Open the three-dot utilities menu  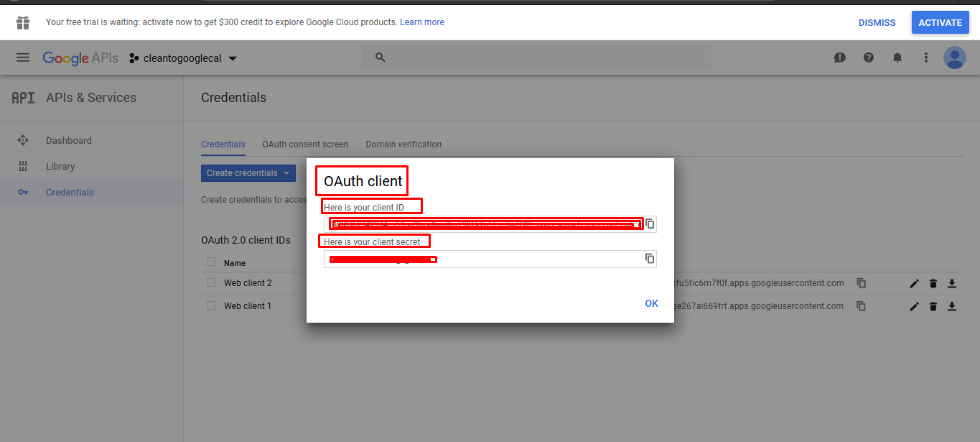click(x=926, y=57)
